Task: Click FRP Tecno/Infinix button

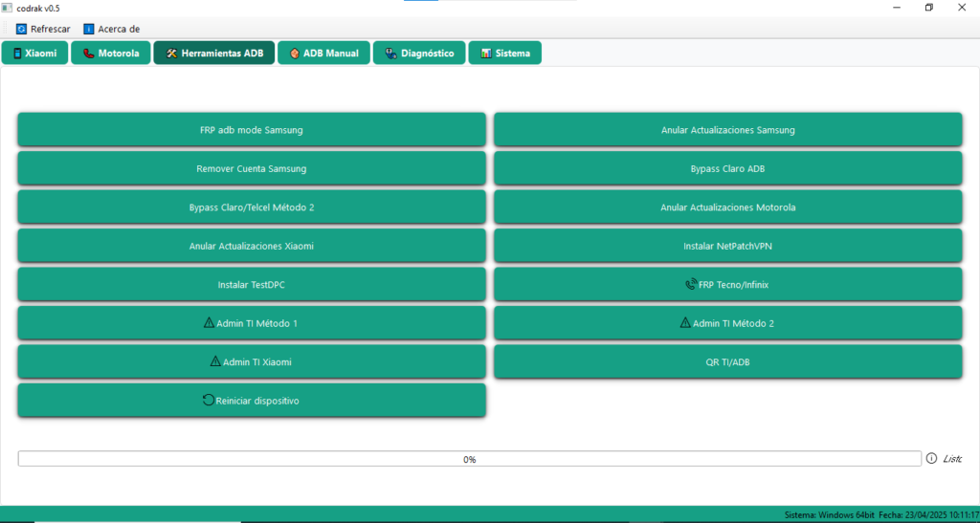Action: (727, 285)
